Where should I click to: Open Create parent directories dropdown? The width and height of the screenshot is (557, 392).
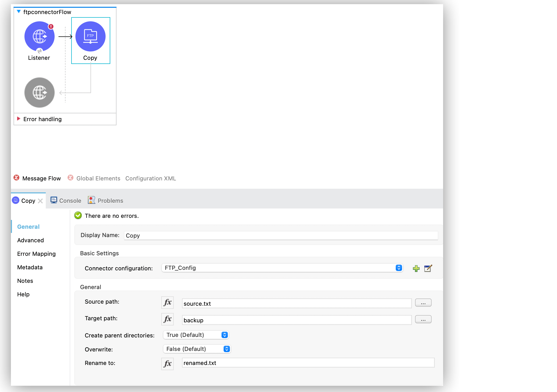196,335
